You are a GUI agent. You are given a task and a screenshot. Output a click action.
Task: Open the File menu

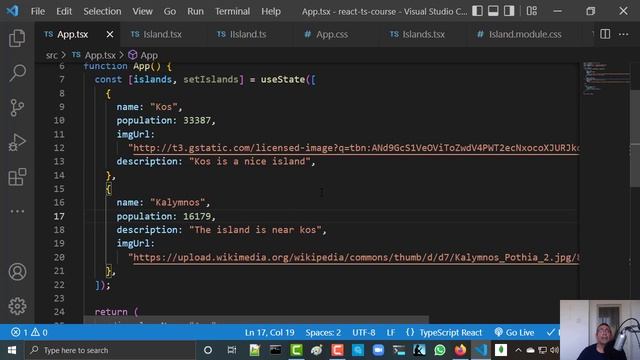coord(38,11)
